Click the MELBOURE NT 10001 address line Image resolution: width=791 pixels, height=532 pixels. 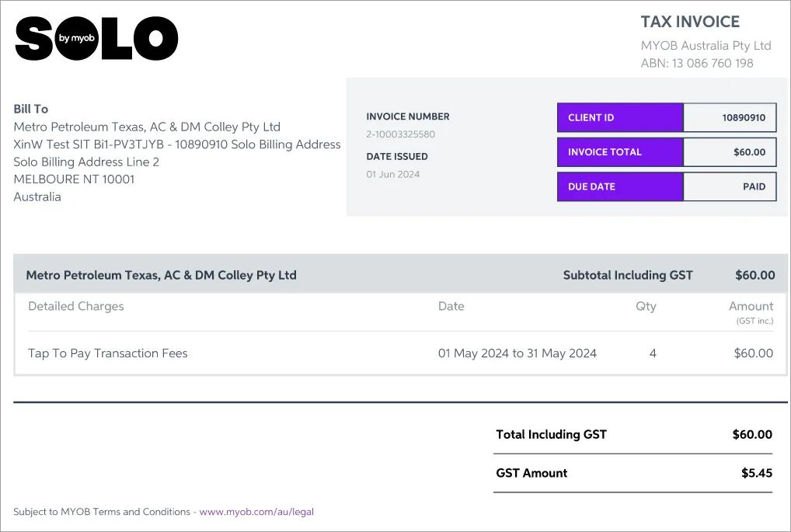pos(74,179)
